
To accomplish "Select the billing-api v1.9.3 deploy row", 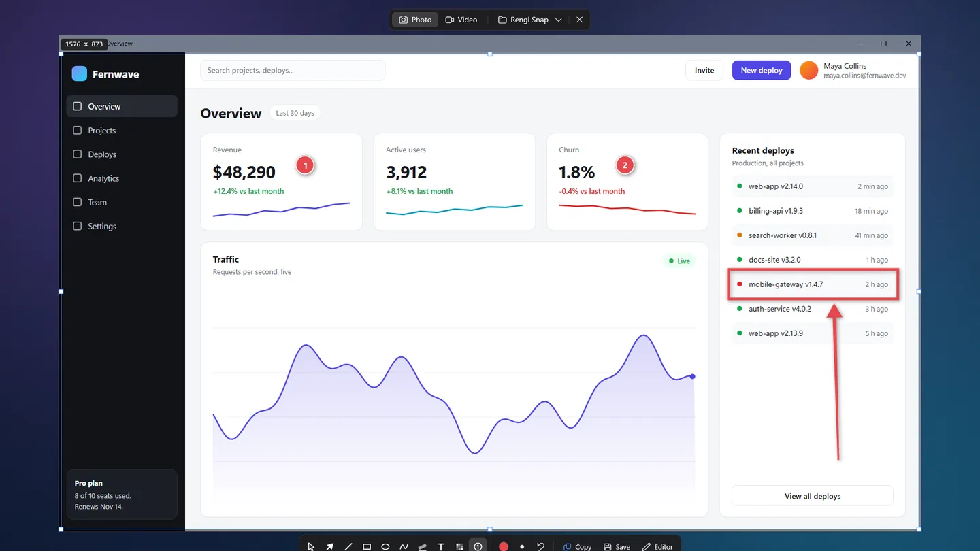I will [813, 211].
